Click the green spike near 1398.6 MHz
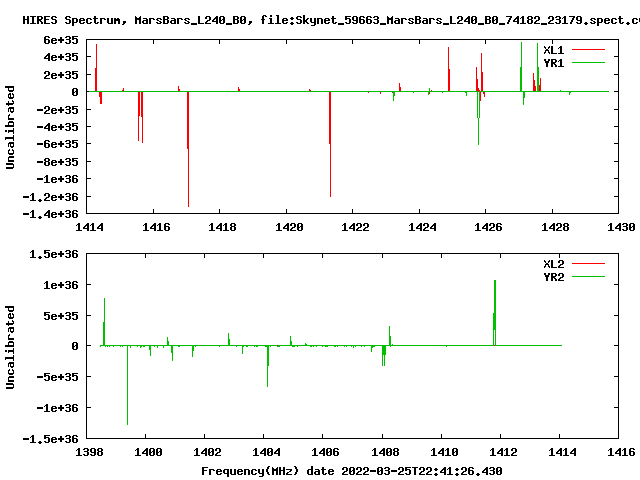Viewport: 640px width, 480px height. [x=104, y=322]
